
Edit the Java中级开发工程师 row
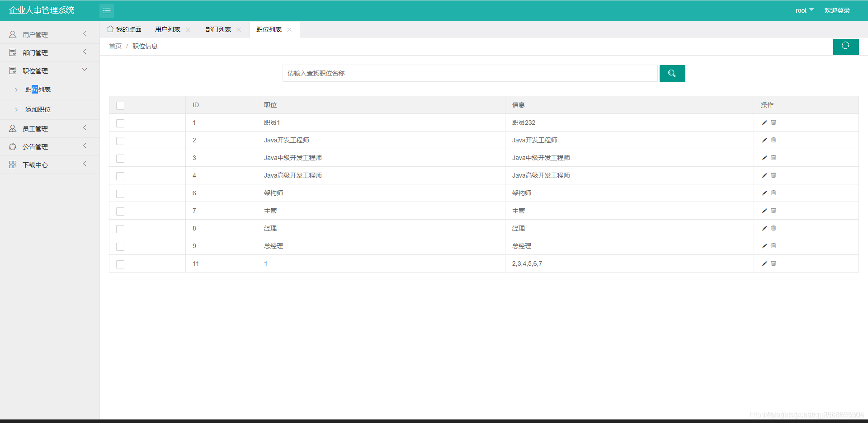pos(764,158)
